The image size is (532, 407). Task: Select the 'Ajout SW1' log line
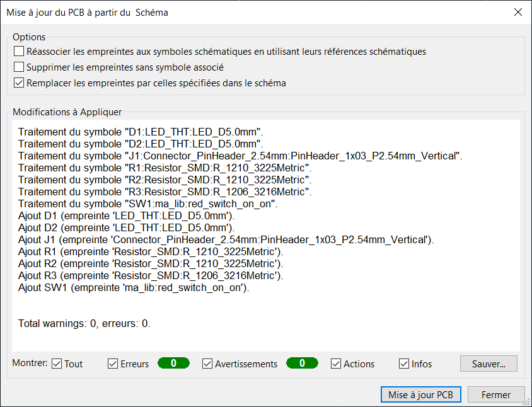[x=134, y=288]
